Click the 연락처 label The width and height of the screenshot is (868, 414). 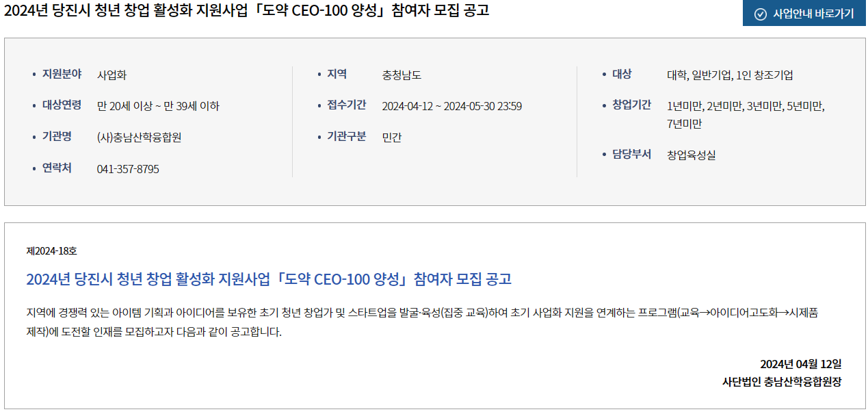pos(57,168)
